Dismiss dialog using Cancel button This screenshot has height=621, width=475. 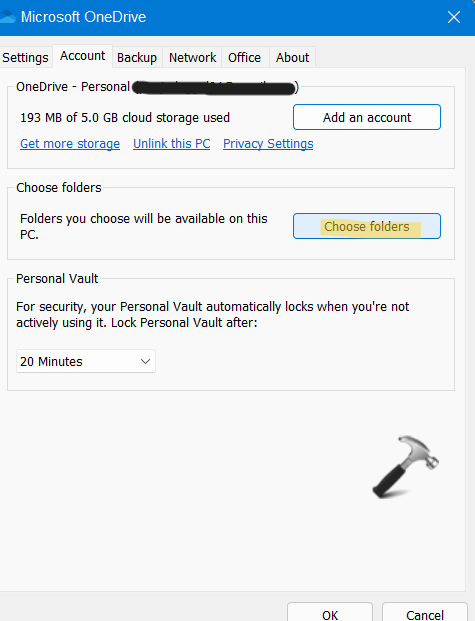point(425,612)
